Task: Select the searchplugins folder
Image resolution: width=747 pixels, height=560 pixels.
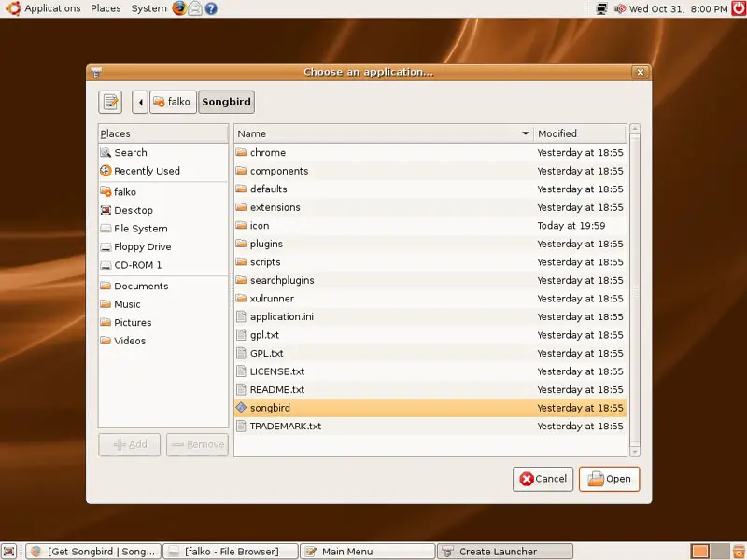Action: [x=430, y=280]
